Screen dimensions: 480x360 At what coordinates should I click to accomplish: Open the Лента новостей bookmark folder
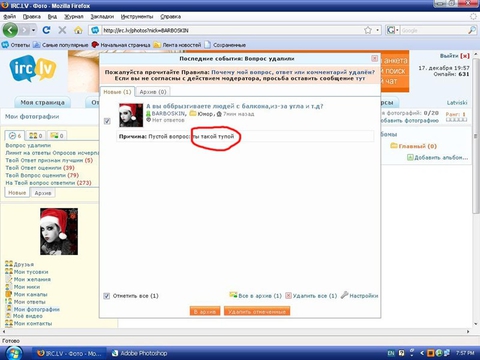point(177,45)
